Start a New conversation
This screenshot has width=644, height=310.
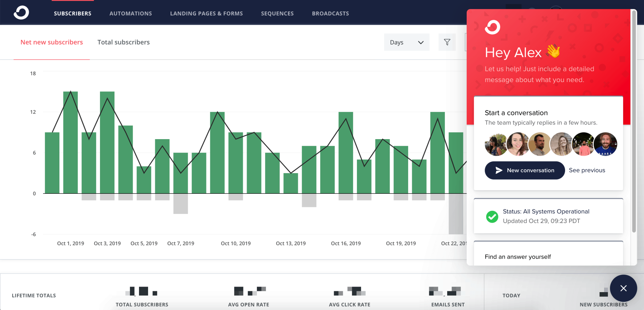tap(525, 170)
